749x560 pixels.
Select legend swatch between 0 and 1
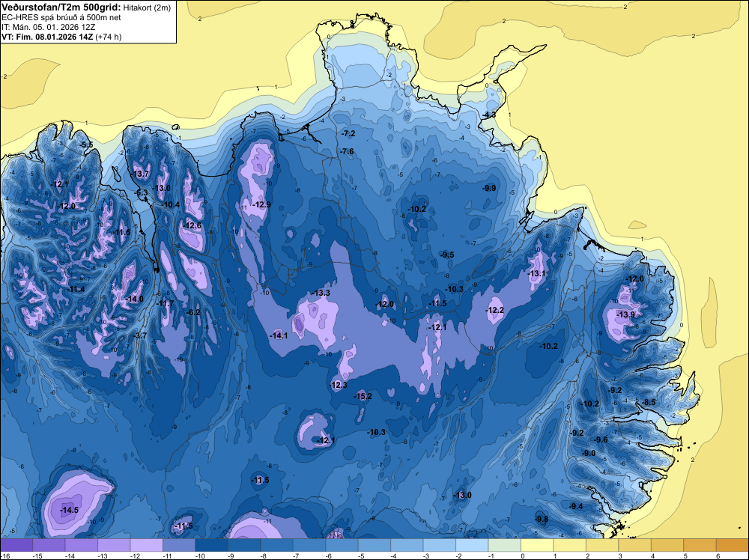537,545
